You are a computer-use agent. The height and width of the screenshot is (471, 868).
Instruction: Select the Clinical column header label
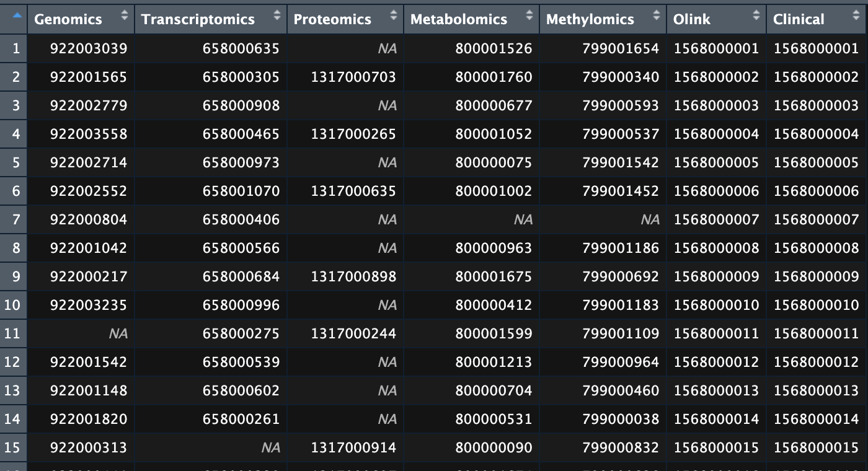[x=799, y=19]
